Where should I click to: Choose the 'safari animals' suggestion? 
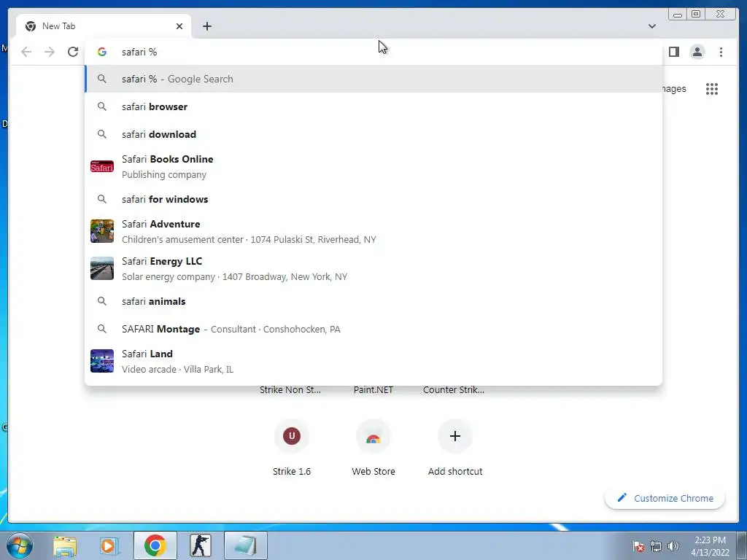tap(373, 301)
